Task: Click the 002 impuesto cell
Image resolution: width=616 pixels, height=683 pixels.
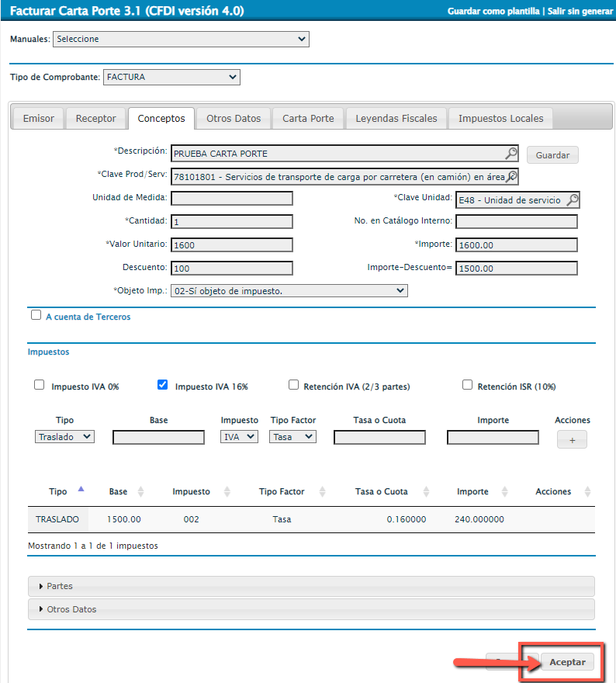Action: (x=191, y=519)
